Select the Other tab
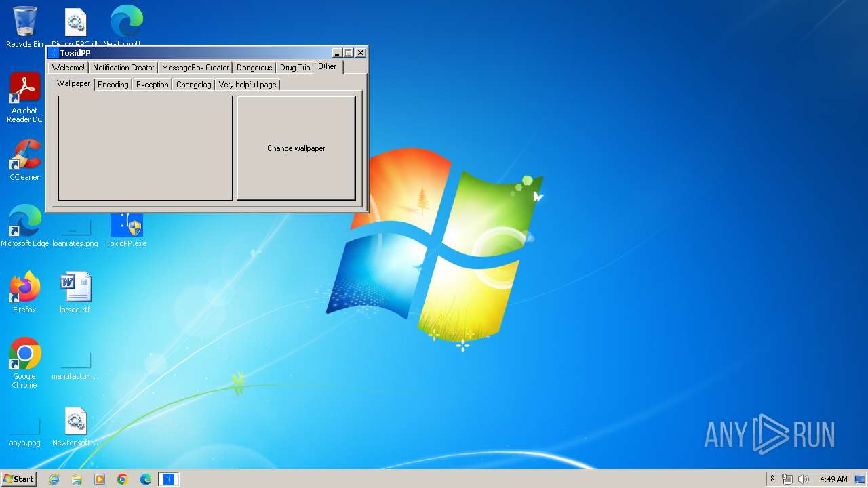This screenshot has width=868, height=488. [x=328, y=66]
